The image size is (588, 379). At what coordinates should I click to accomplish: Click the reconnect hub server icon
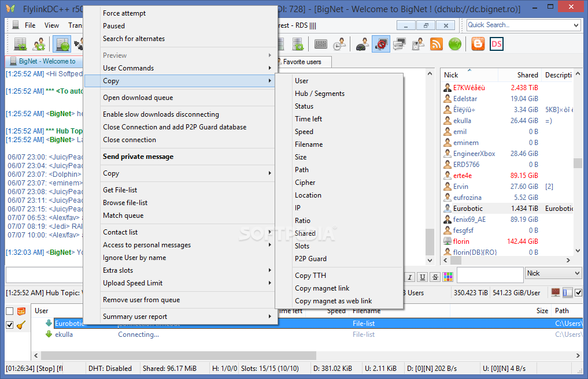click(21, 44)
